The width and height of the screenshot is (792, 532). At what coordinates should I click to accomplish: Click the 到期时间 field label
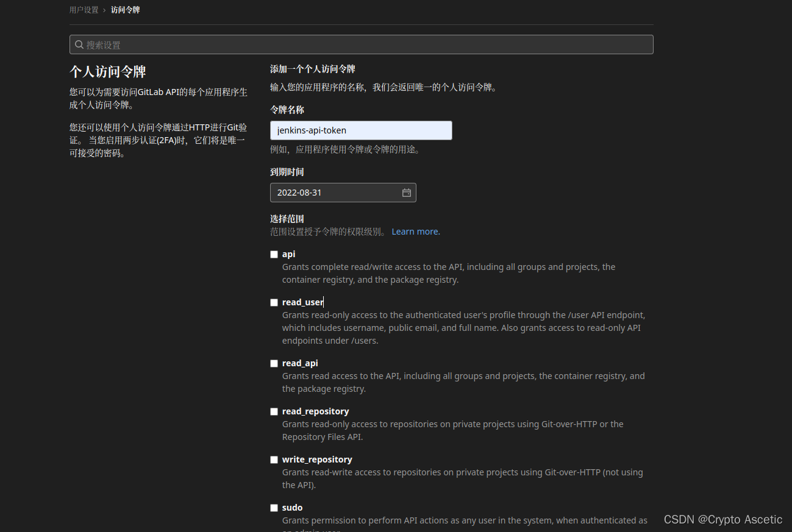coord(287,172)
